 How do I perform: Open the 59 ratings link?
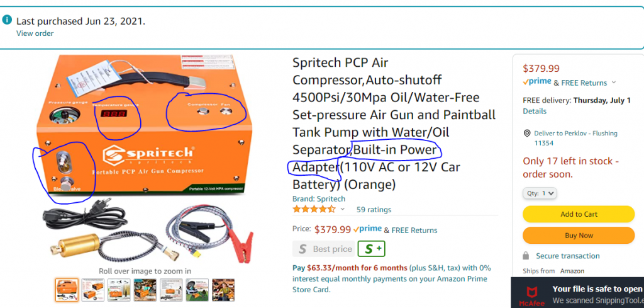[374, 210]
